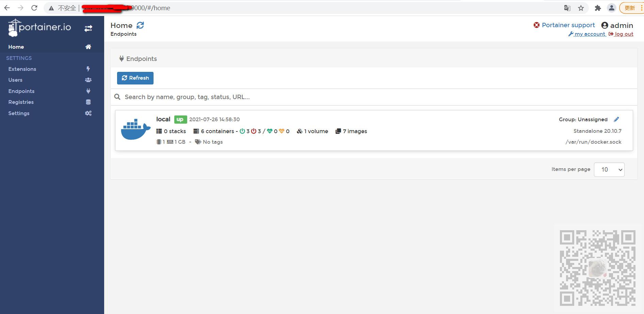644x314 pixels.
Task: Go forward in browser
Action: point(20,8)
